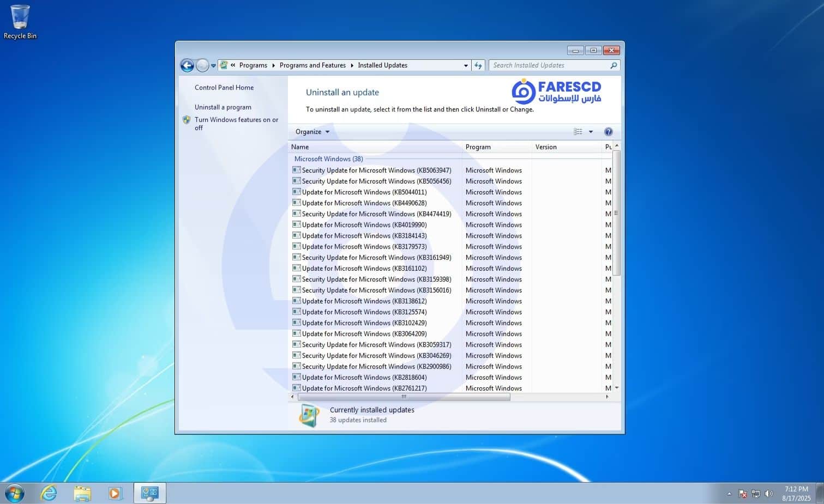This screenshot has width=824, height=504.
Task: Open Windows Media Player from the taskbar
Action: click(115, 494)
